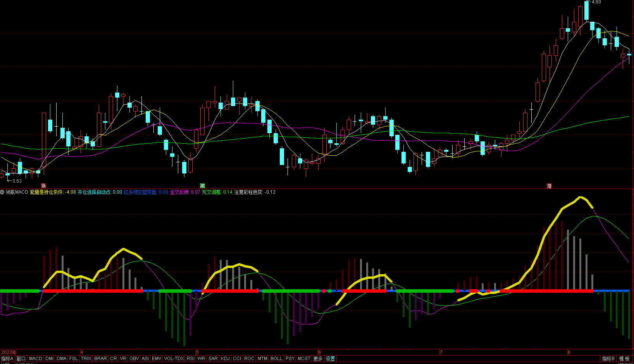This screenshot has width=634, height=364.
Task: Open the 指标A tab
Action: point(7,359)
